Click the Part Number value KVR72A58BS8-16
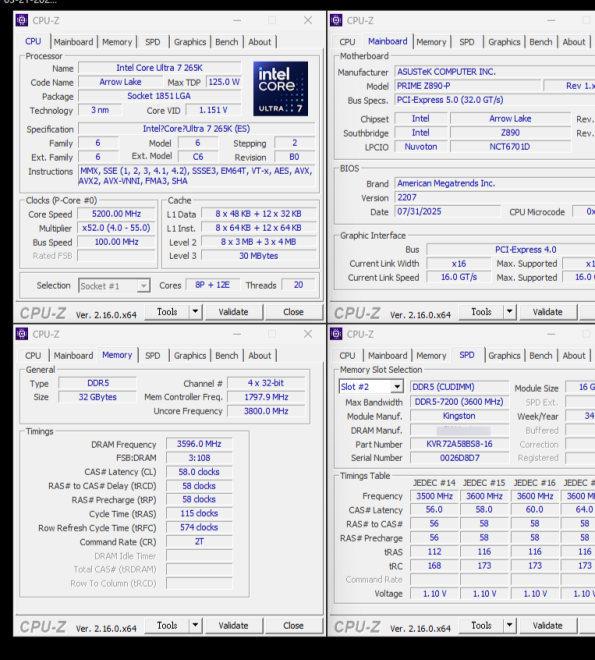This screenshot has width=595, height=660. (460, 444)
